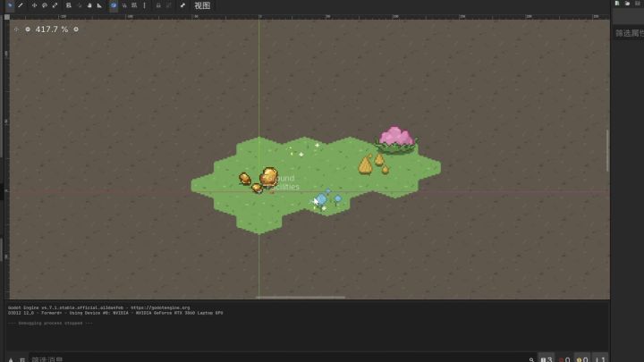Image resolution: width=644 pixels, height=362 pixels.
Task: Toggle error messages filter showing 0
Action: (x=564, y=358)
